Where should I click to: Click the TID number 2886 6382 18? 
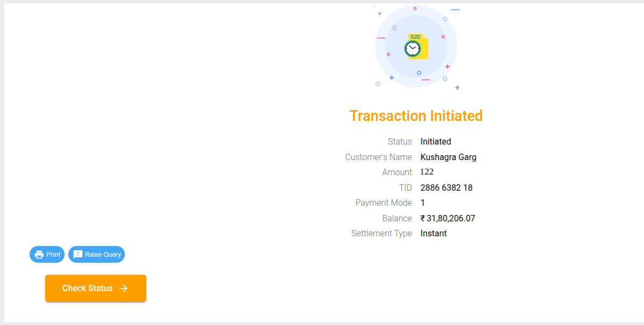coord(447,188)
